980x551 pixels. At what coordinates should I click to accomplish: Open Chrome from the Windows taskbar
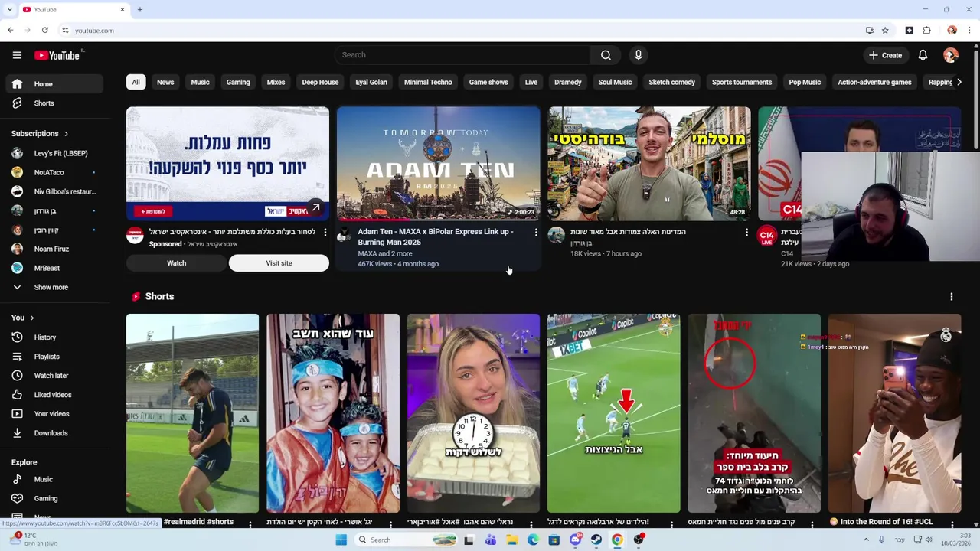617,540
